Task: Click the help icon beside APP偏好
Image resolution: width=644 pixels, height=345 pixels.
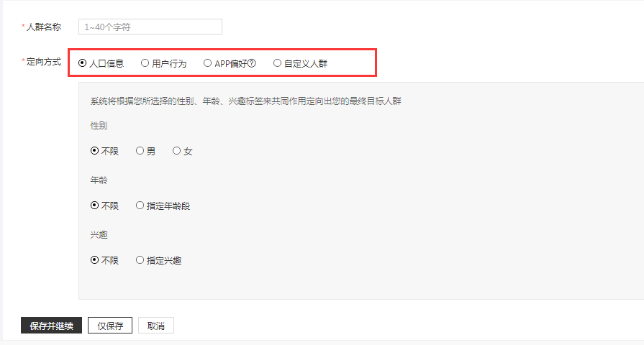Action: tap(253, 63)
